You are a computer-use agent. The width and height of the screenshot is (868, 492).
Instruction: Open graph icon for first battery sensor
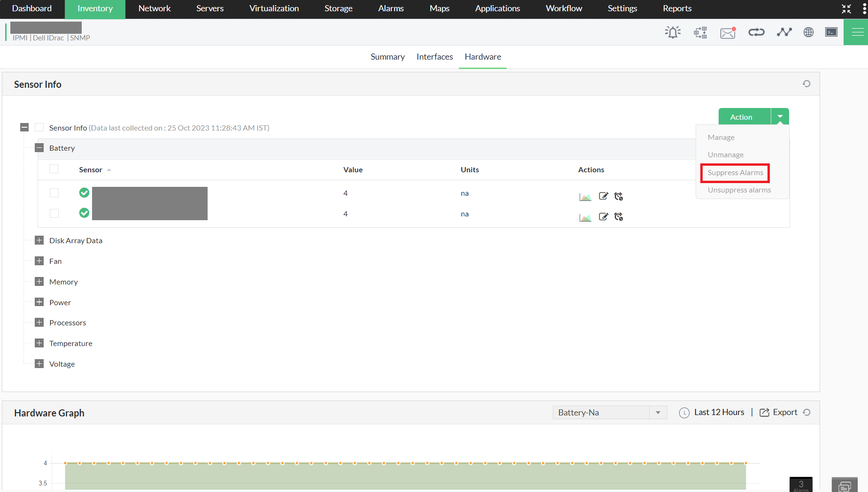point(585,197)
